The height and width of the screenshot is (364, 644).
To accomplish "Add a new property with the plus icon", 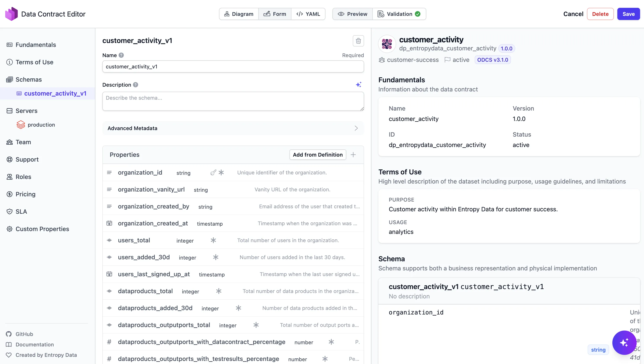I will coord(353,154).
